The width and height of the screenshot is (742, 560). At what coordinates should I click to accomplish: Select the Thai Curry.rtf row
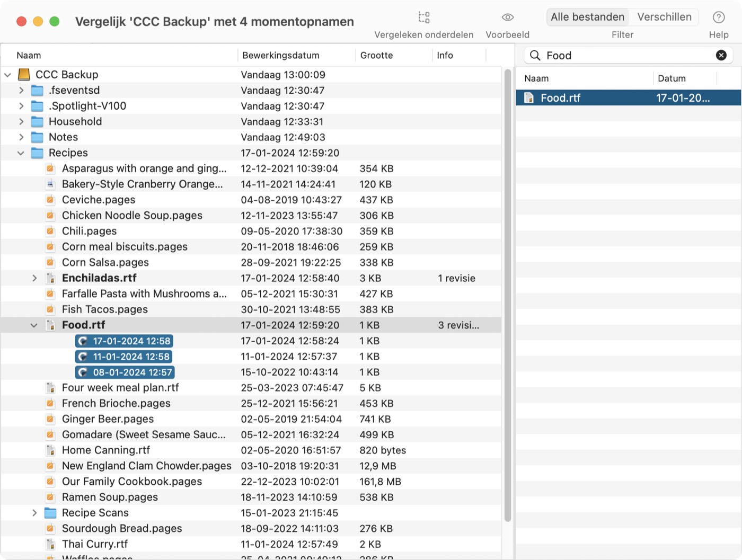point(251,544)
